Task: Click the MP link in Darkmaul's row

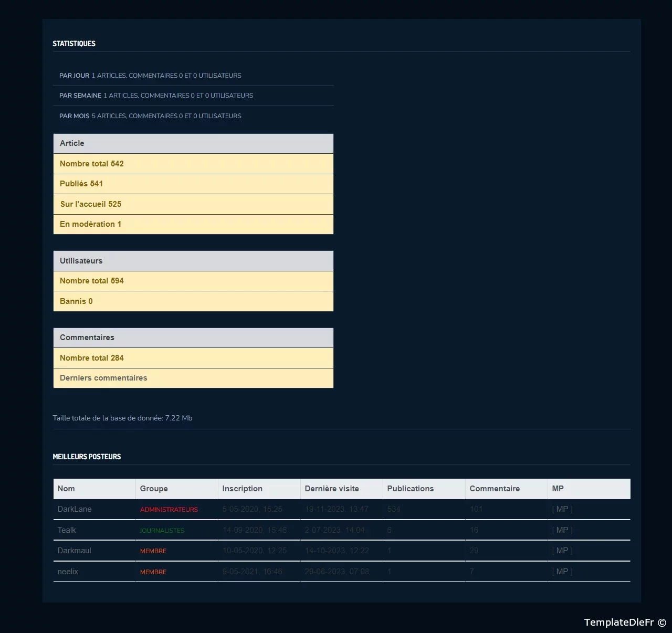Action: [x=562, y=551]
